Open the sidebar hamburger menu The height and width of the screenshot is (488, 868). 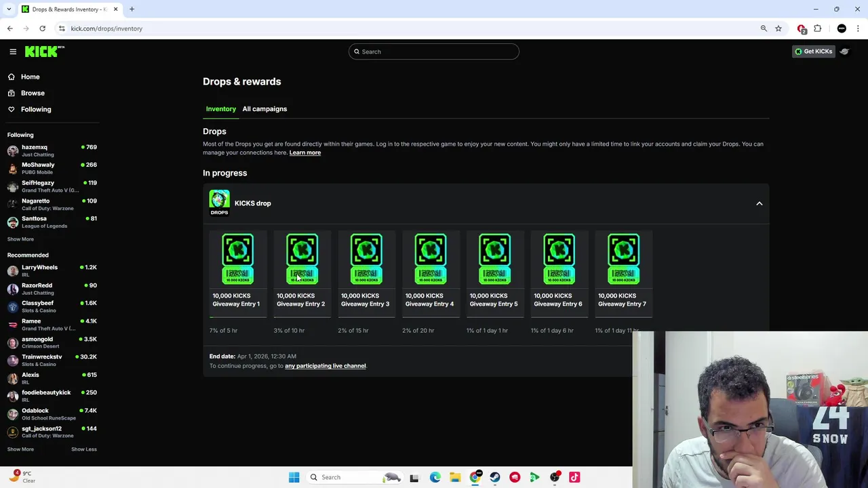(x=13, y=52)
